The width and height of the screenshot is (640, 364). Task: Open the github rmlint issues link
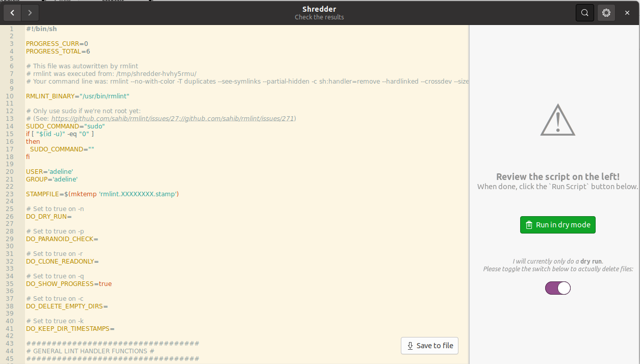pos(172,118)
